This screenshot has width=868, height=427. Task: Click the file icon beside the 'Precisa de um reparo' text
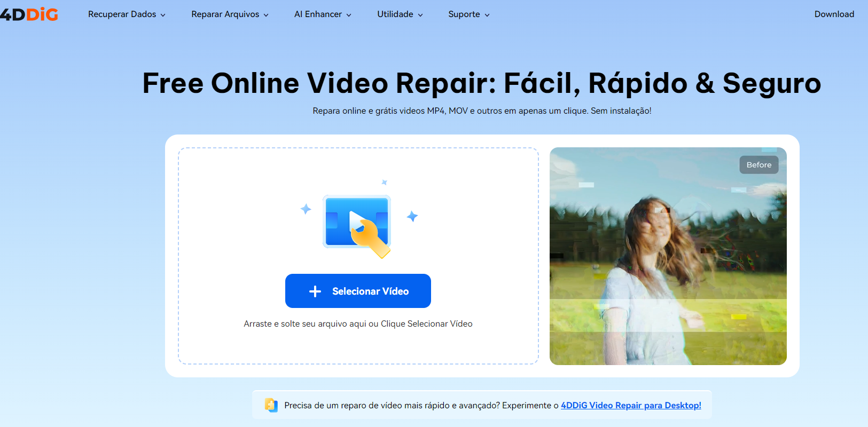(271, 405)
